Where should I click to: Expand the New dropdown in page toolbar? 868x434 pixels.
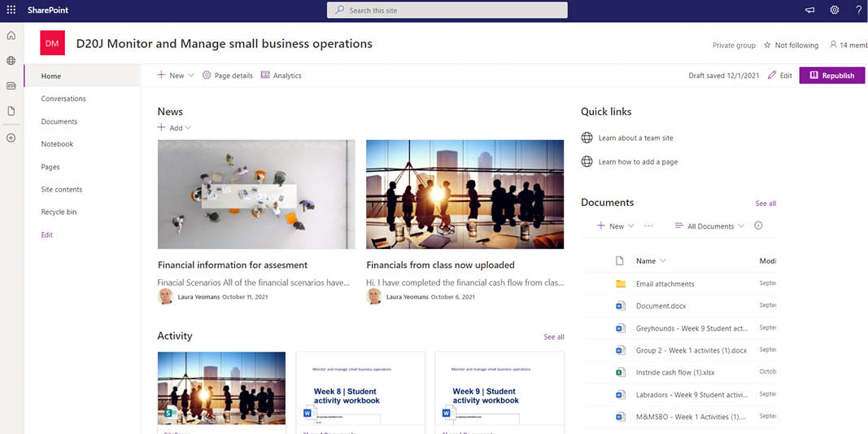coord(176,76)
